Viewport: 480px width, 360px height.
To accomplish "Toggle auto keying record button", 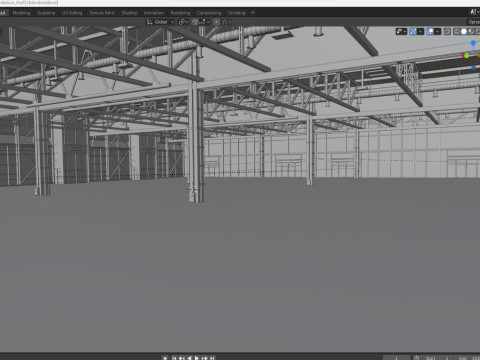I will pos(165,358).
